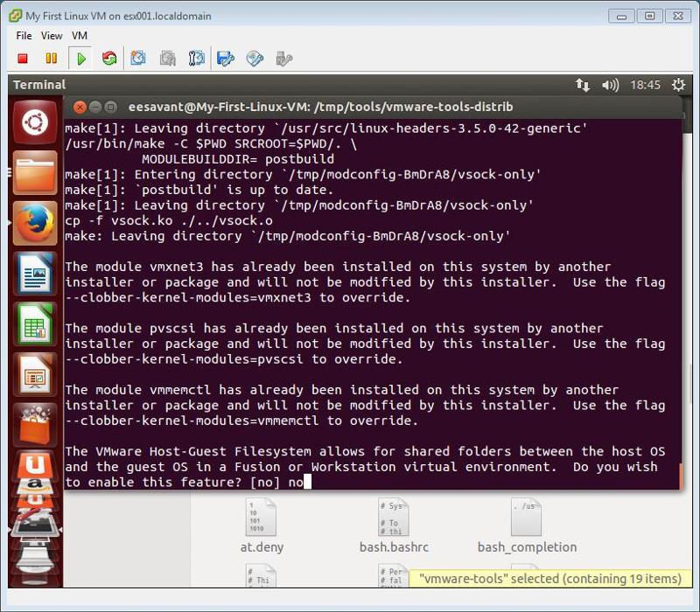The width and height of the screenshot is (700, 612).
Task: Click the 18:45 clock in top panel
Action: (645, 85)
